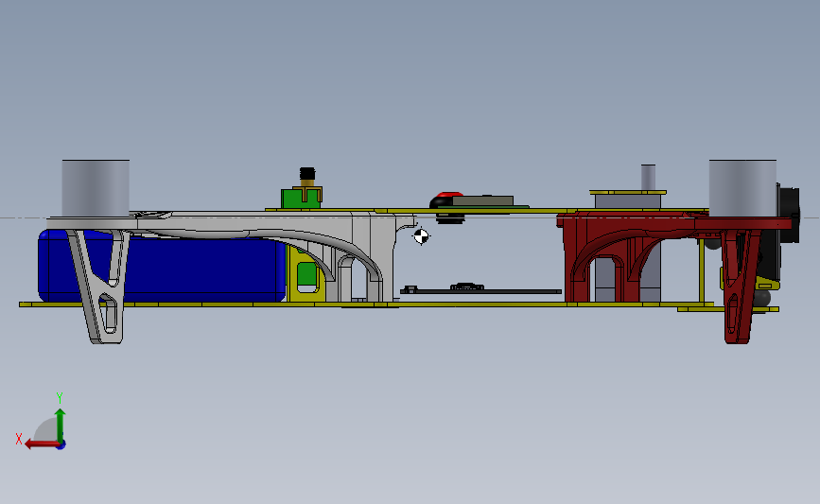Select the center of mass marker

pyautogui.click(x=421, y=236)
